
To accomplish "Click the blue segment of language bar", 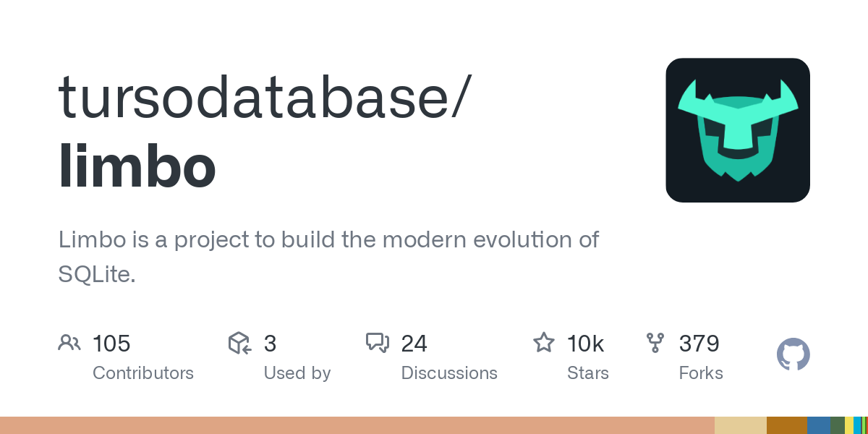I will pyautogui.click(x=818, y=425).
